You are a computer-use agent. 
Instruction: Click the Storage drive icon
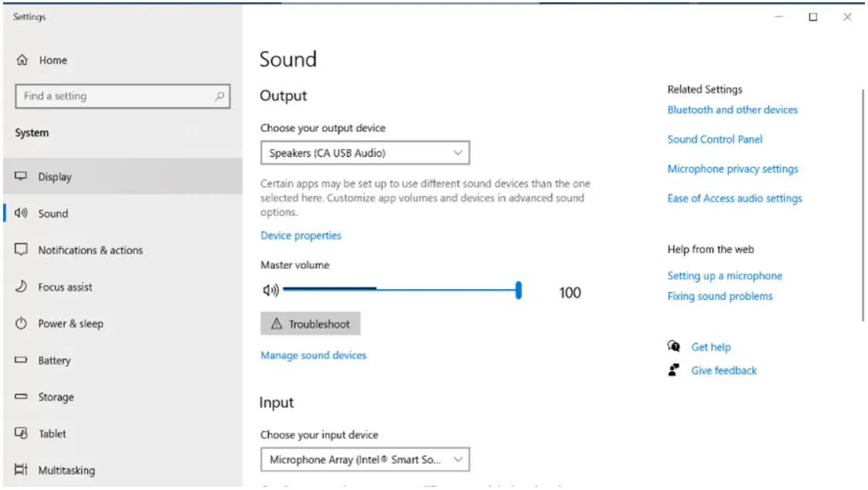coord(22,397)
